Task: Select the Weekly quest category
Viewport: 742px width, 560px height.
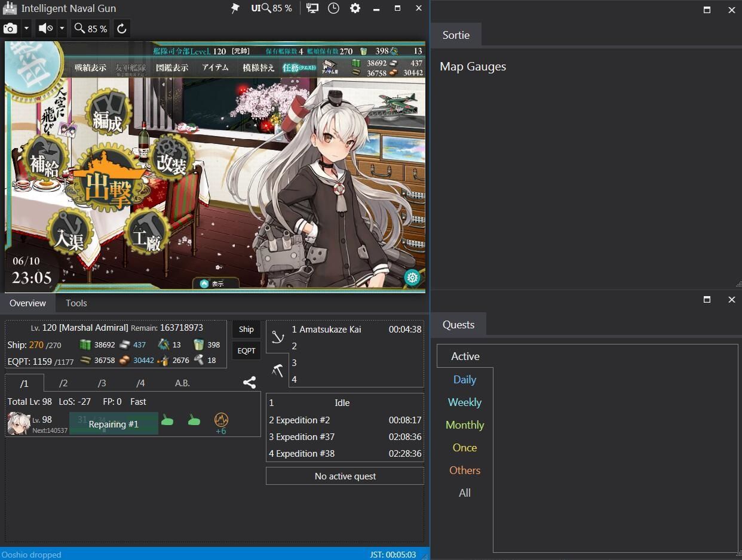Action: coord(465,402)
